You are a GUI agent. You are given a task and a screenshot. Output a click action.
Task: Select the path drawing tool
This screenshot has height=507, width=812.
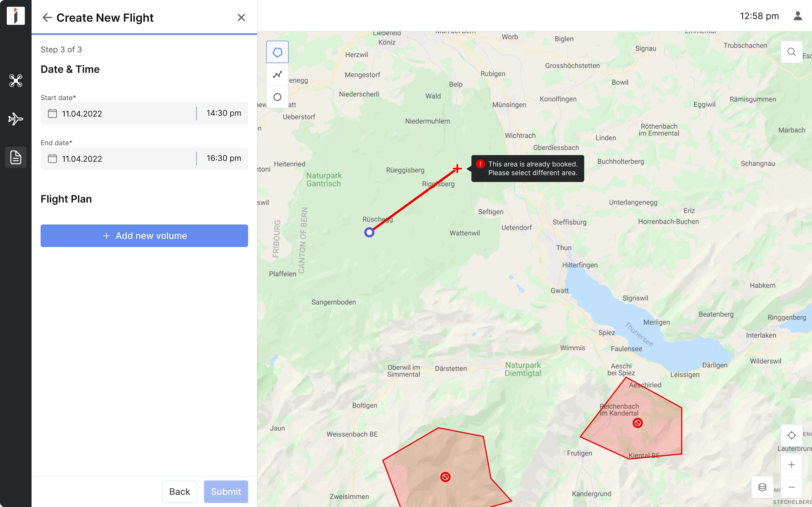[x=277, y=74]
